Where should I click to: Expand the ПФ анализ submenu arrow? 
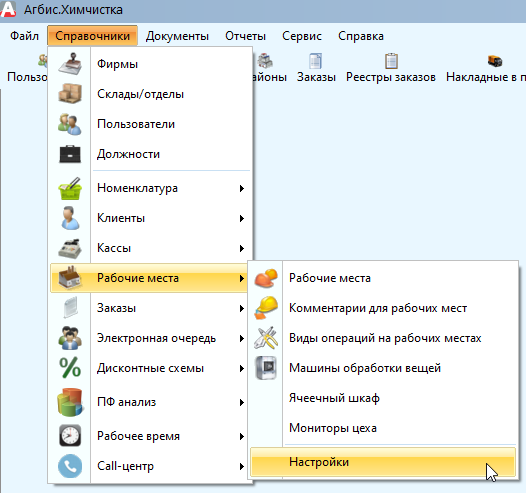pos(242,402)
